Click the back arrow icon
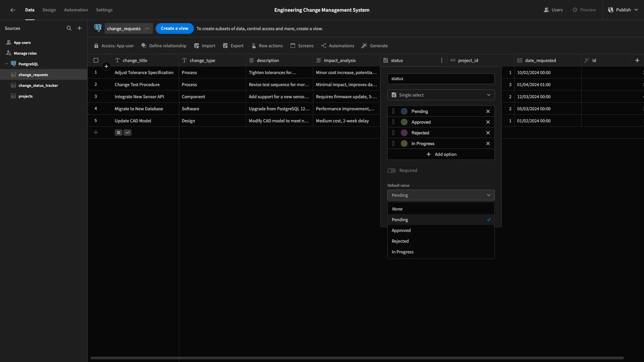The height and width of the screenshot is (362, 644). click(x=13, y=10)
